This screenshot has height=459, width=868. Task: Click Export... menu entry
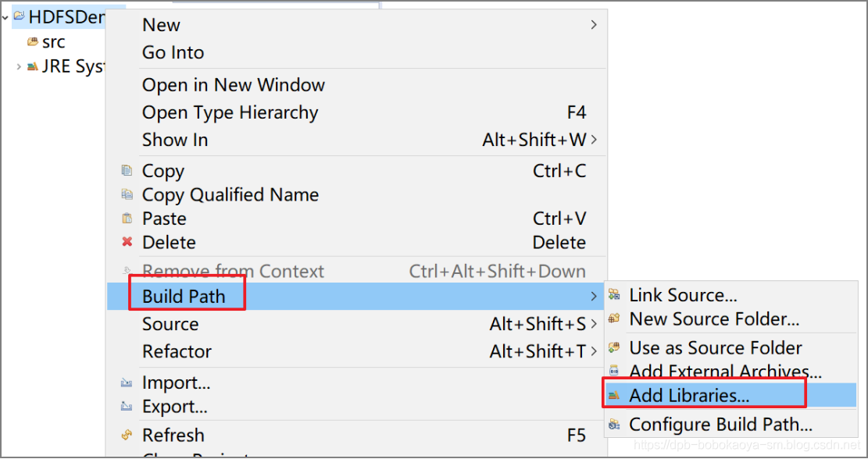tap(174, 407)
